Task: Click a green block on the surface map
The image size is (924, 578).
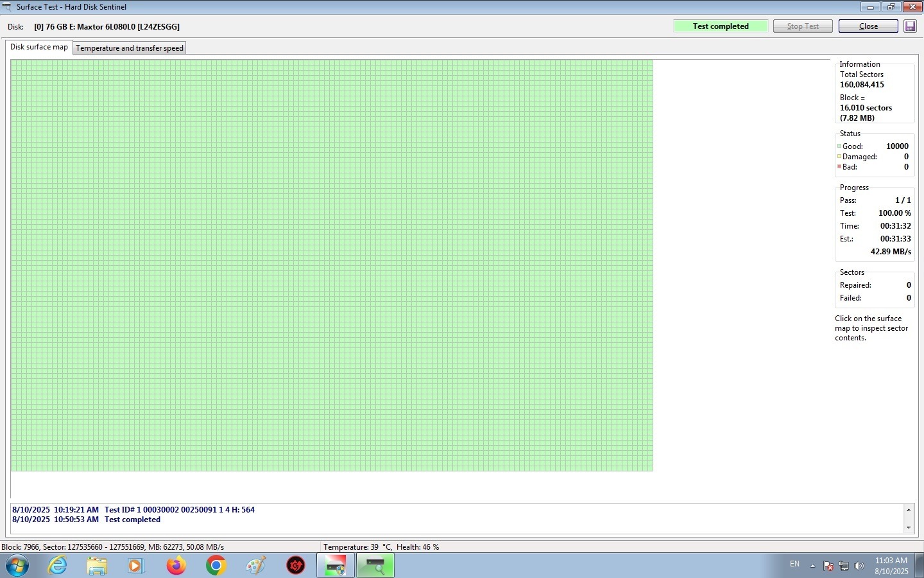Action: tap(332, 265)
